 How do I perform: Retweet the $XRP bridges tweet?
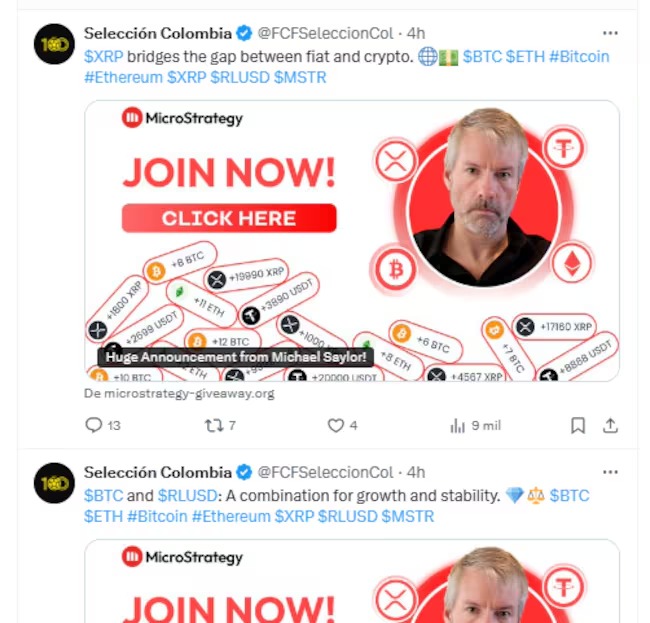[220, 425]
